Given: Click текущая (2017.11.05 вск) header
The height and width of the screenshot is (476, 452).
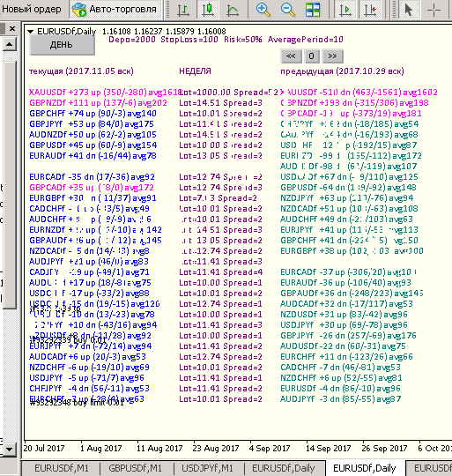Looking at the screenshot, I should (81, 71).
